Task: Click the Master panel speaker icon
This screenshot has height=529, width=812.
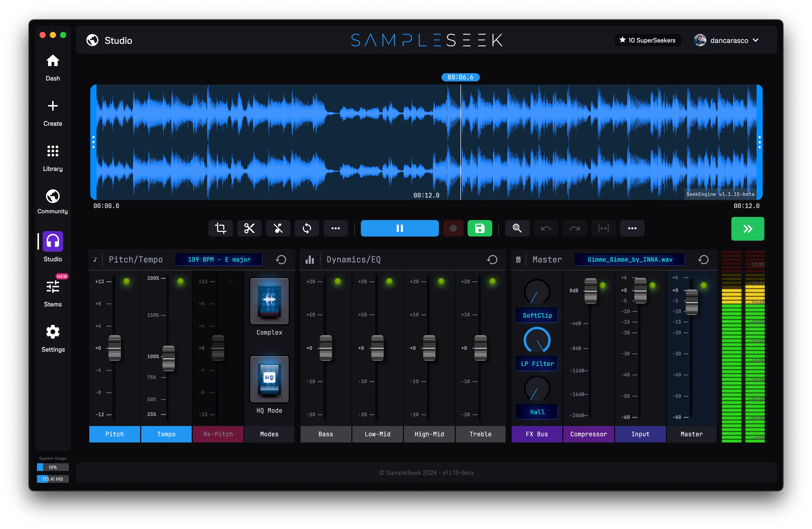Action: click(x=518, y=260)
